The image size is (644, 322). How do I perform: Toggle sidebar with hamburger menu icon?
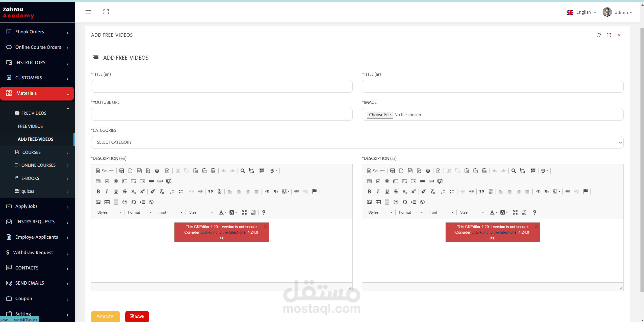point(88,12)
